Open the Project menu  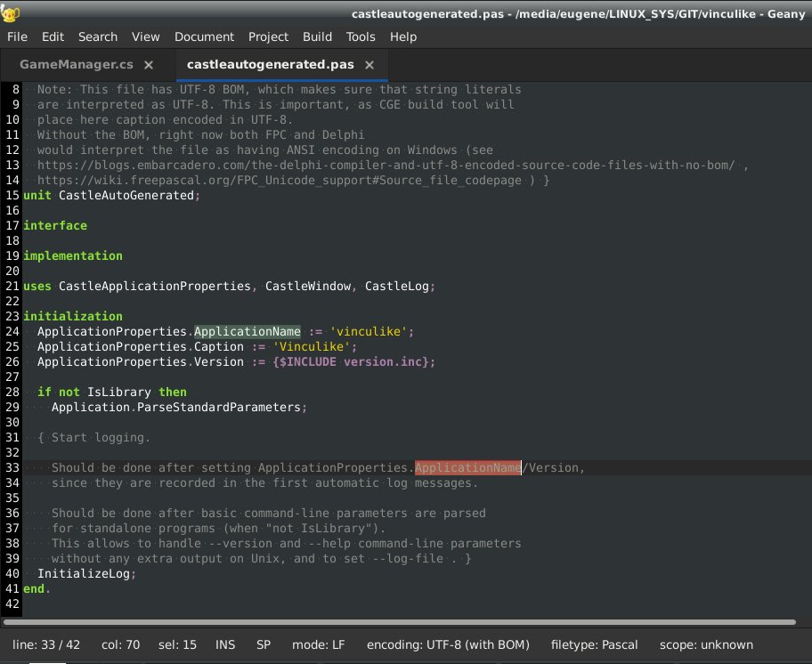pos(268,36)
